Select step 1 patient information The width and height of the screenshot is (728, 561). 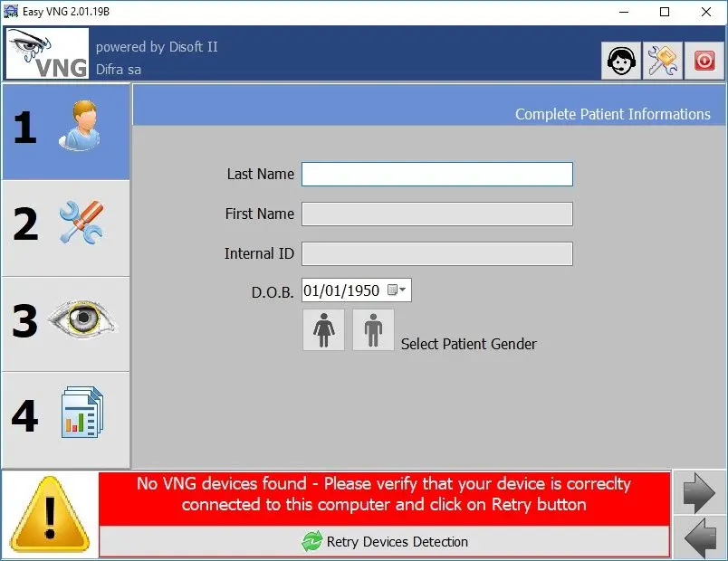coord(66,131)
